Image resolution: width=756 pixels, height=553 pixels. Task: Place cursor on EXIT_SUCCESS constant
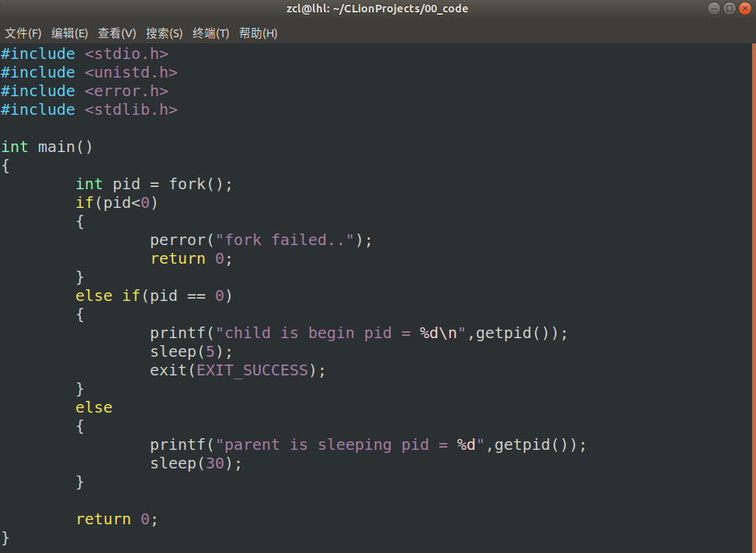coord(252,370)
